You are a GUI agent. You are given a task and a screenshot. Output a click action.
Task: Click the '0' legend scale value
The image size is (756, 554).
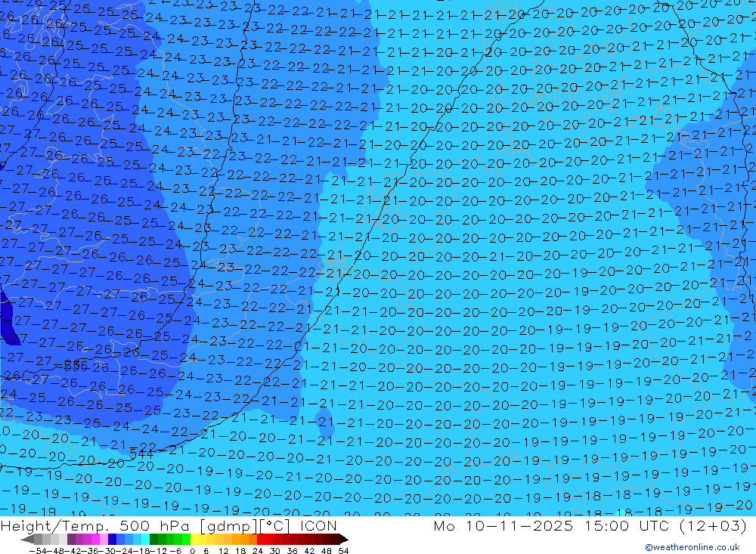[x=192, y=551]
